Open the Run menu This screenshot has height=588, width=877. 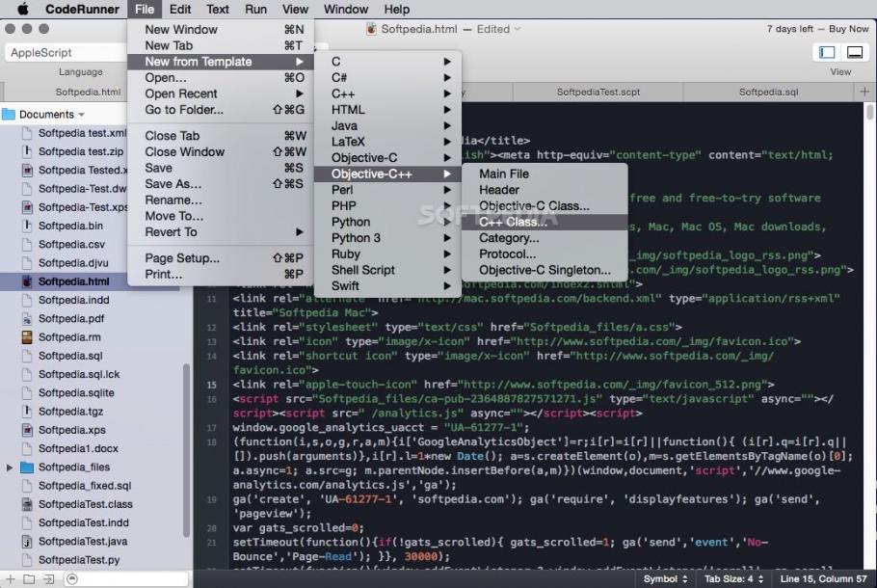[255, 9]
